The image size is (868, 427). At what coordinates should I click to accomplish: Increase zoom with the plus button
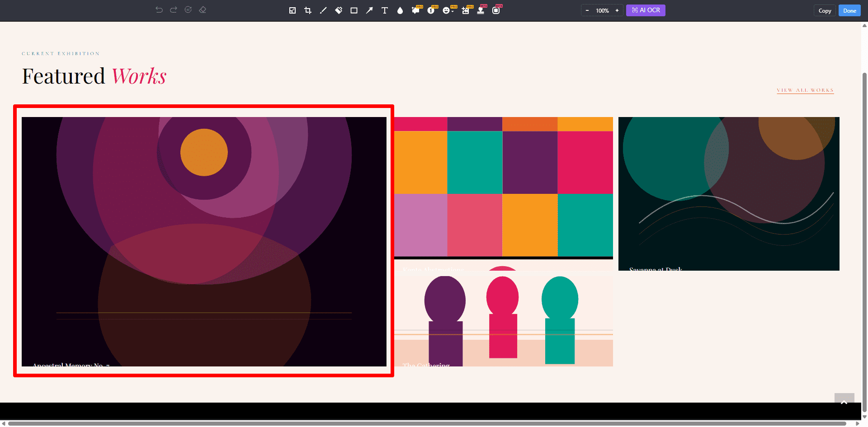(617, 10)
